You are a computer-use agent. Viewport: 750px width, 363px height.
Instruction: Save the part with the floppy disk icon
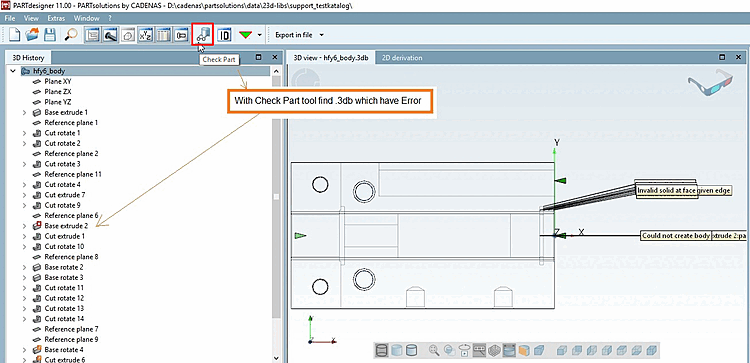(x=49, y=35)
